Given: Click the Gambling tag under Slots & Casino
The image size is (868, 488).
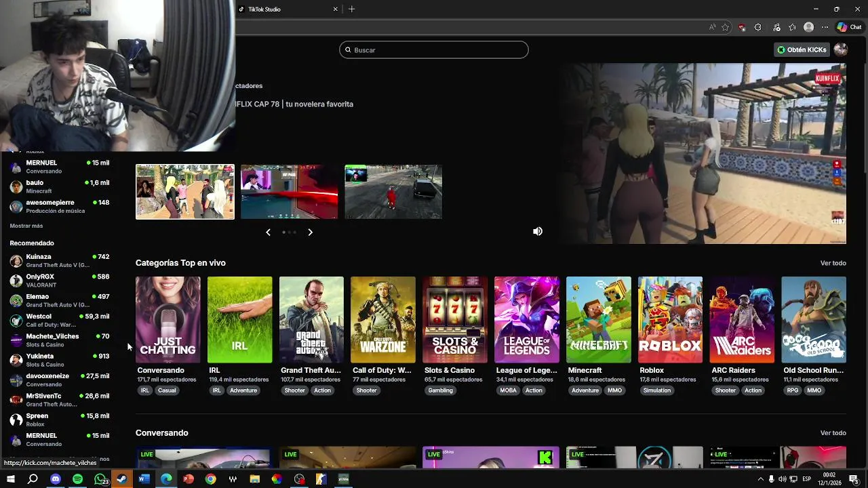Looking at the screenshot, I should point(440,390).
